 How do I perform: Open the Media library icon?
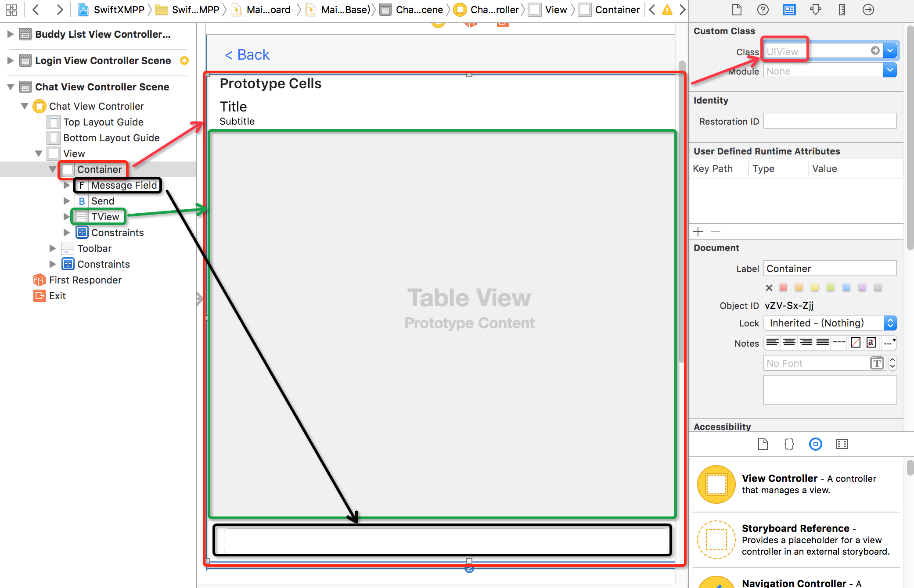(x=842, y=444)
